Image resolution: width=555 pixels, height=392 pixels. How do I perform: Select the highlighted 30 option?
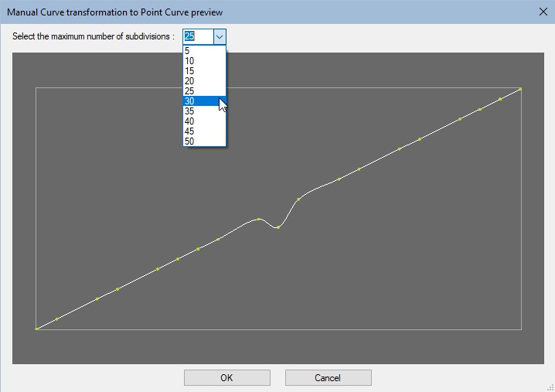pyautogui.click(x=204, y=101)
